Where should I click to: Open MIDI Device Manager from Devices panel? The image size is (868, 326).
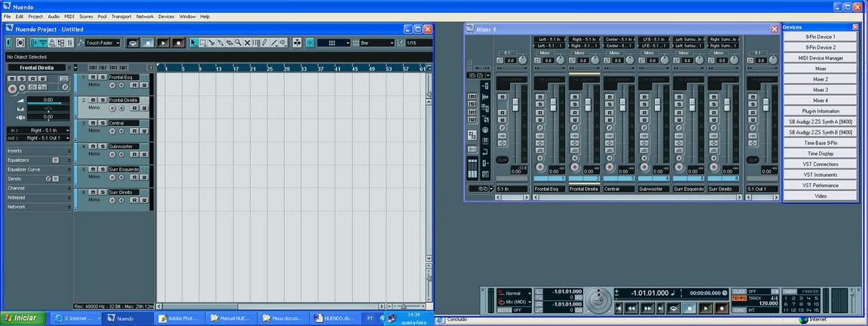(x=821, y=57)
